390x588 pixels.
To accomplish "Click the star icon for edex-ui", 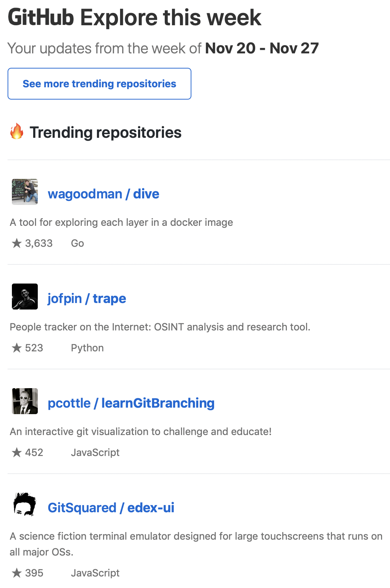I will pyautogui.click(x=17, y=573).
